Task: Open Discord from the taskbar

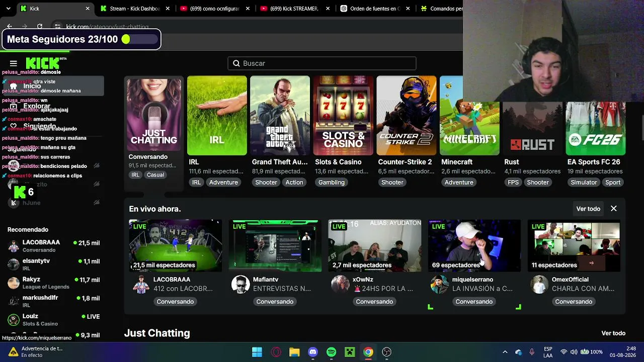Action: click(313, 352)
